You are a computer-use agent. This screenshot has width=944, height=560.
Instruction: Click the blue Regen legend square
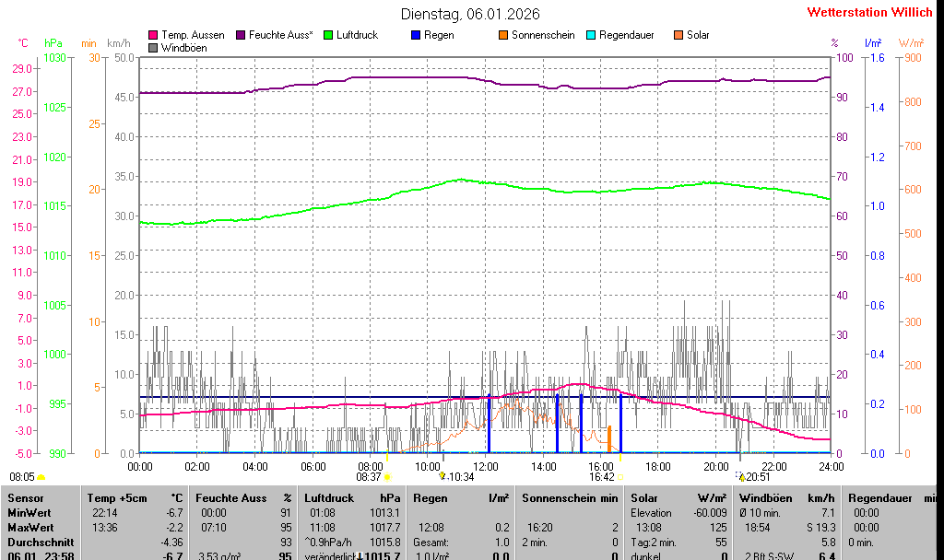point(416,35)
